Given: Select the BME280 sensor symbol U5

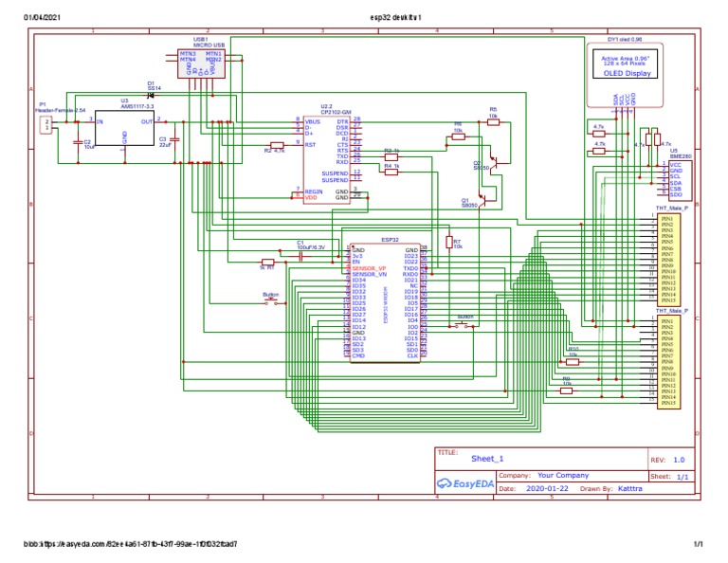Looking at the screenshot, I should (x=674, y=178).
